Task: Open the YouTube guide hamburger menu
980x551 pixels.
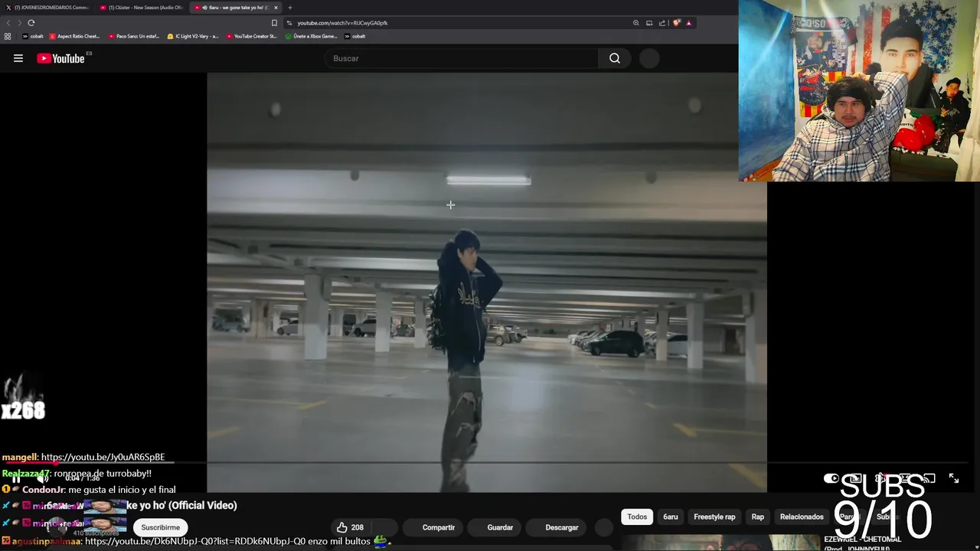Action: 18,58
